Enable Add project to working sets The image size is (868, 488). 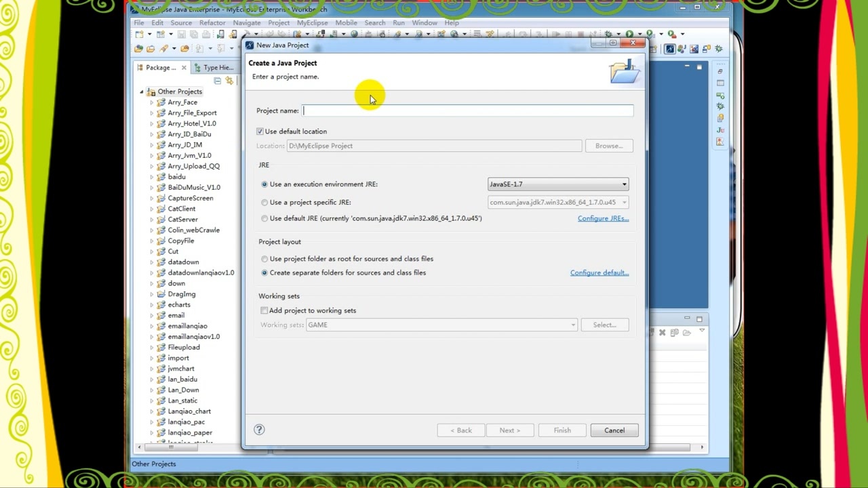(x=264, y=310)
